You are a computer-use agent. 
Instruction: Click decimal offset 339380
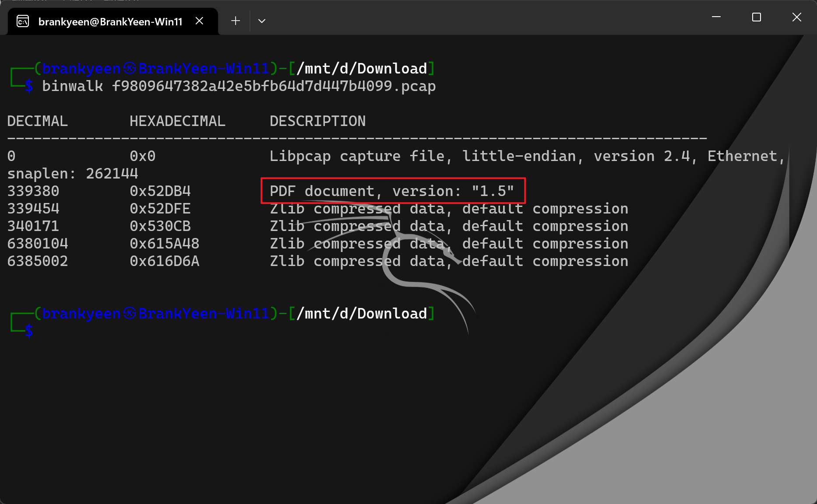[x=33, y=191]
